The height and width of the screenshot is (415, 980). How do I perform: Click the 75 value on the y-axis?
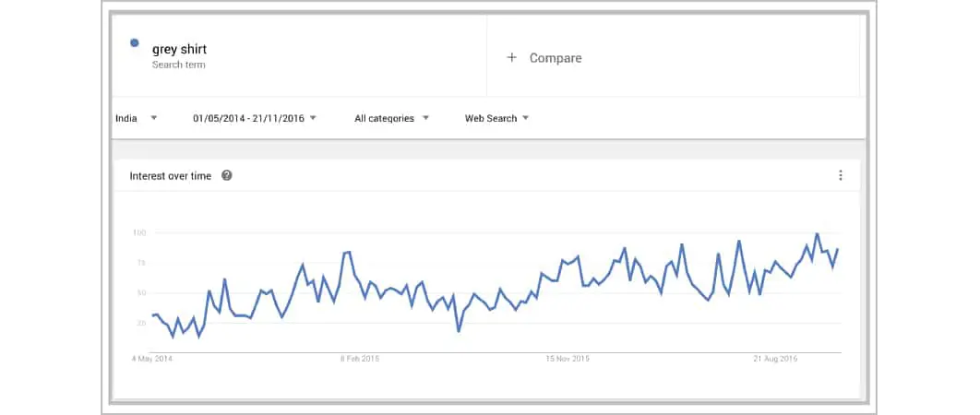(x=141, y=264)
